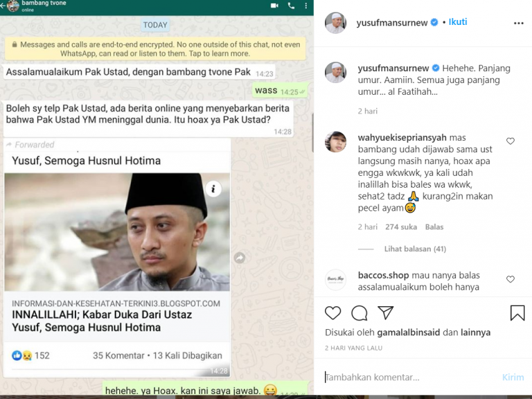Open the Instagram post options ellipsis
532x399 pixels.
pos(518,23)
